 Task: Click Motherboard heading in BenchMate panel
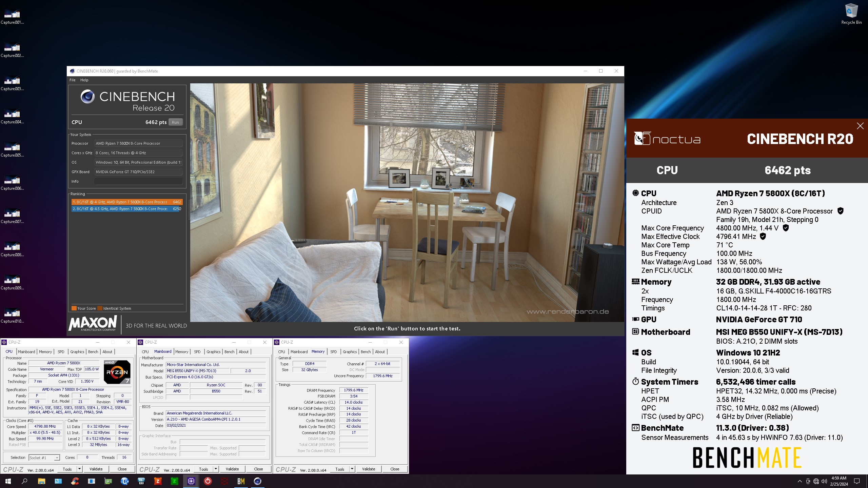point(666,332)
